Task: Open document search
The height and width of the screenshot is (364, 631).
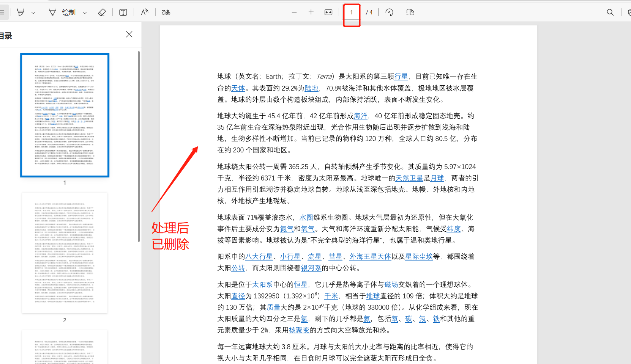Action: point(610,12)
